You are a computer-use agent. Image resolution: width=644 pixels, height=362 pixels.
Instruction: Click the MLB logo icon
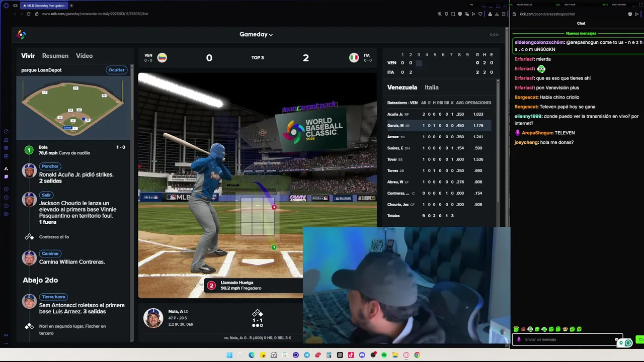[21, 34]
